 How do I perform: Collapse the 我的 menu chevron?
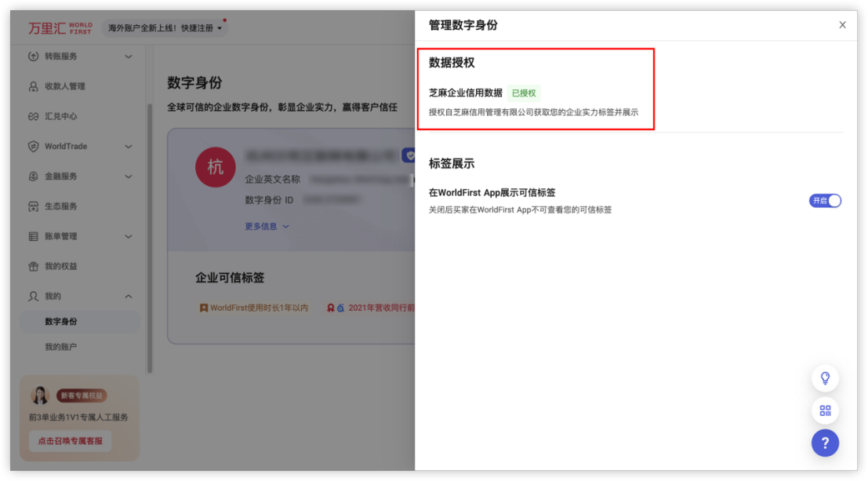129,296
